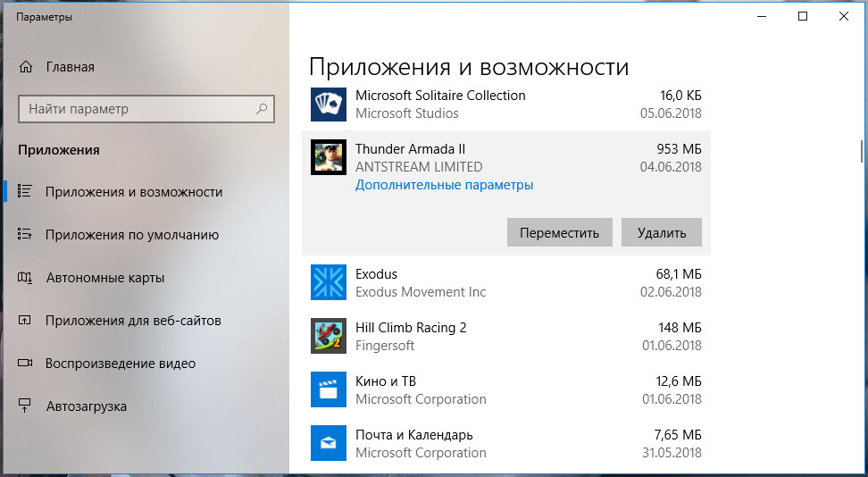Click the Приложения для веб-сайтов icon
868x477 pixels.
24,320
